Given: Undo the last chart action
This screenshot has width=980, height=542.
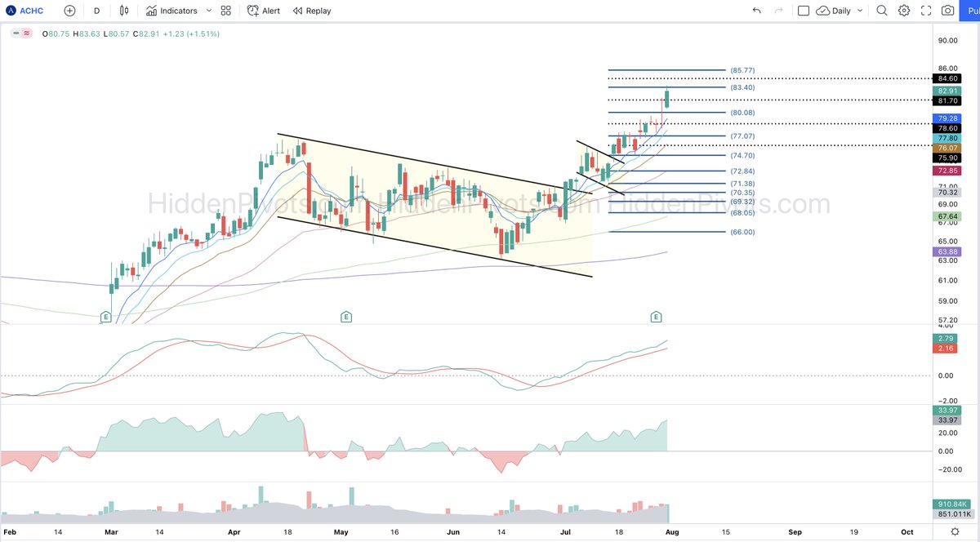Looking at the screenshot, I should pos(756,11).
